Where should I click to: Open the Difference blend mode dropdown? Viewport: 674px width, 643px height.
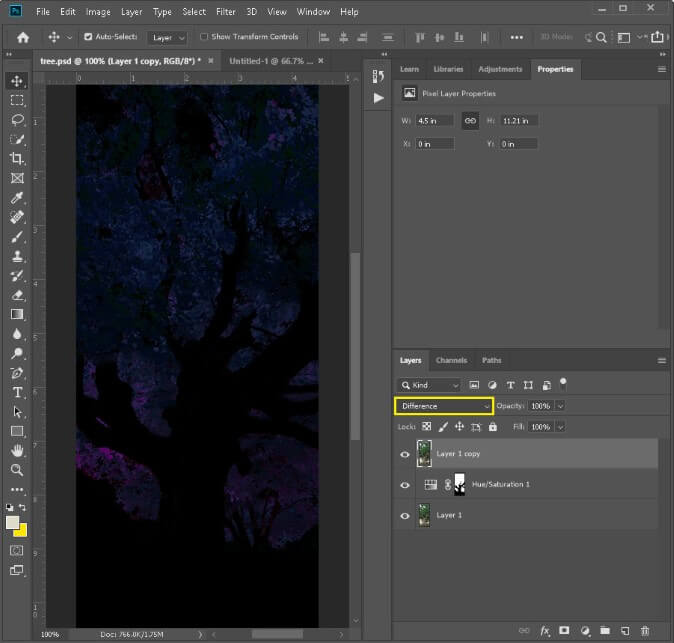point(444,406)
